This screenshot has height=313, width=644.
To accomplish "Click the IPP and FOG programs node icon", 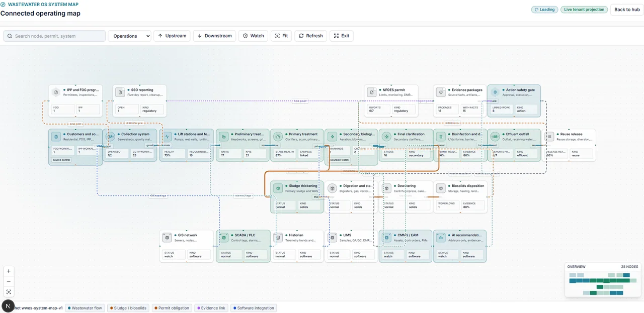I will click(56, 92).
